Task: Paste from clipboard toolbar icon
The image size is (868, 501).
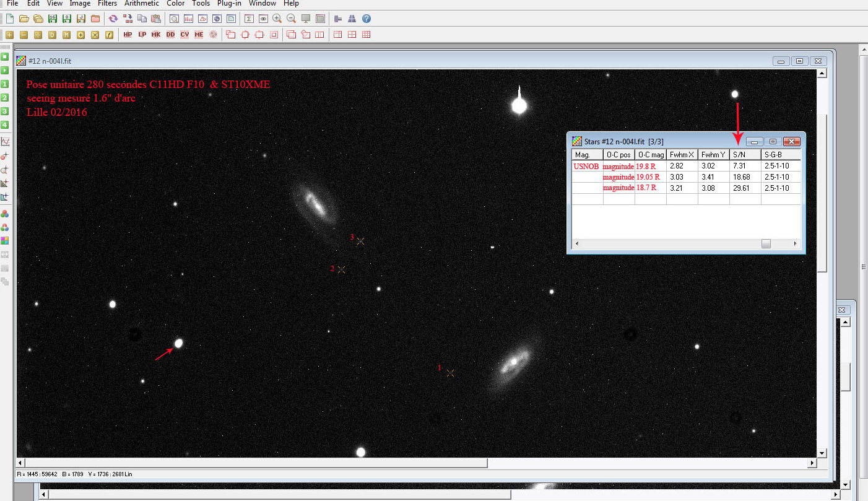Action: 155,19
